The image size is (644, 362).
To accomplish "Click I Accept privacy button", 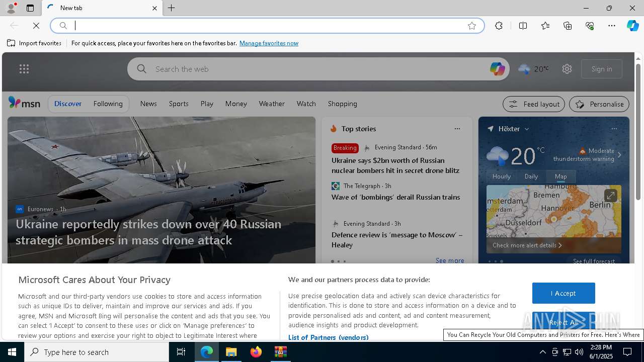I will click(x=563, y=293).
